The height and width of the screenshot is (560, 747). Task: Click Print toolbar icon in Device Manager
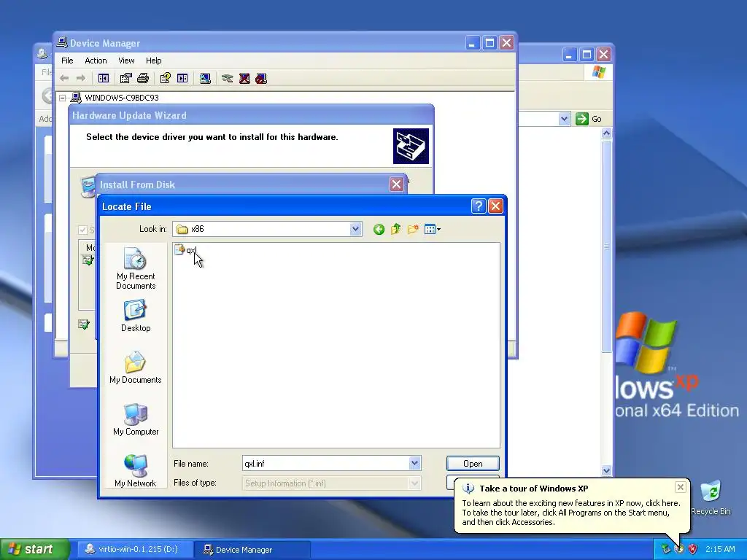point(143,78)
